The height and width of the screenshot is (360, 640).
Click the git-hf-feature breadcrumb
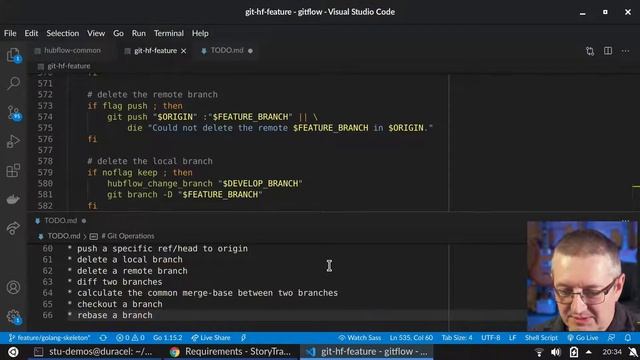(69, 66)
